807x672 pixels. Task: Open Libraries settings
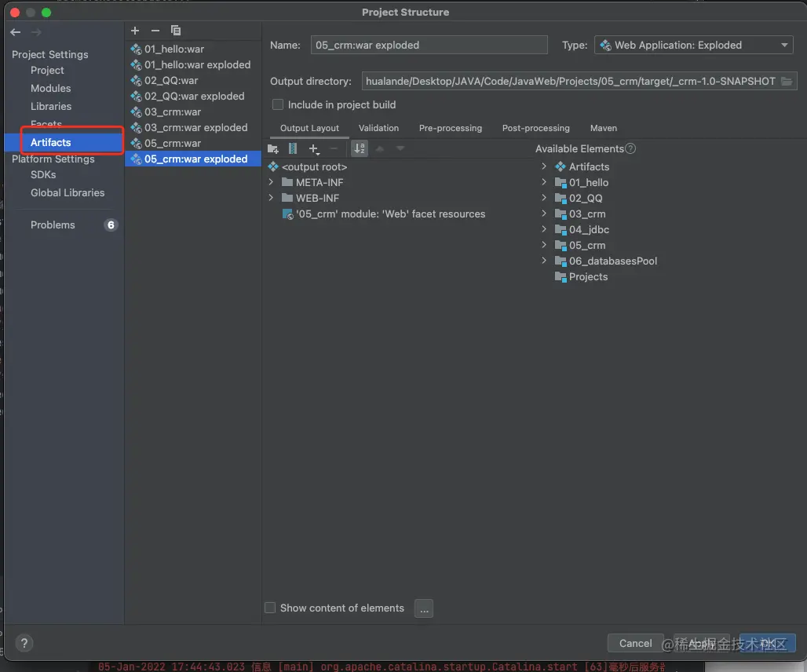tap(51, 106)
